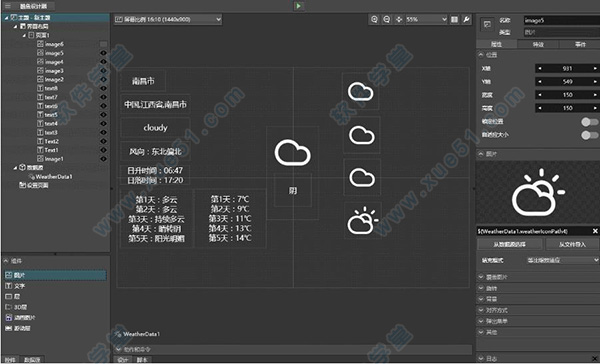
Task: Click the zoom in magnifier icon
Action: [x=374, y=20]
